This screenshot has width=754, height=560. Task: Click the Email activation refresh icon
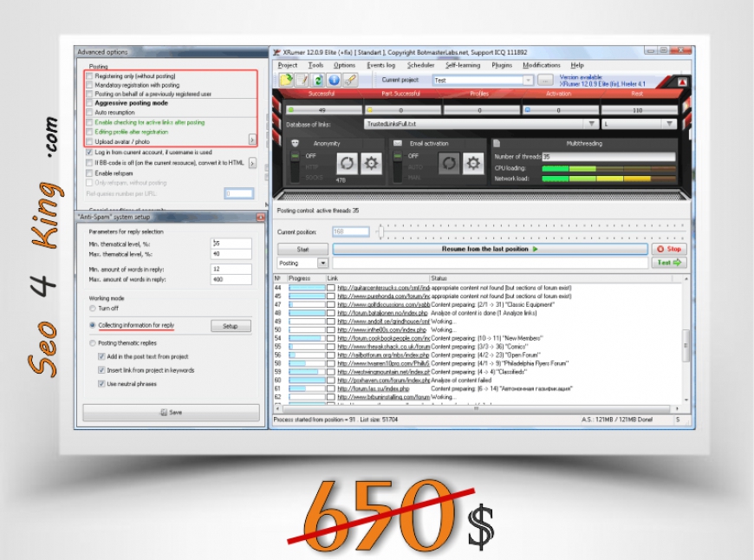tap(449, 164)
